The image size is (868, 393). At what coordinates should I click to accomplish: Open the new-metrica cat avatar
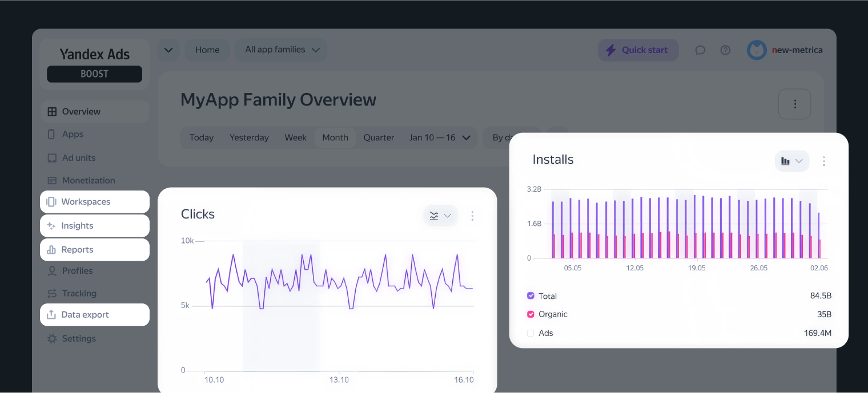click(x=757, y=50)
